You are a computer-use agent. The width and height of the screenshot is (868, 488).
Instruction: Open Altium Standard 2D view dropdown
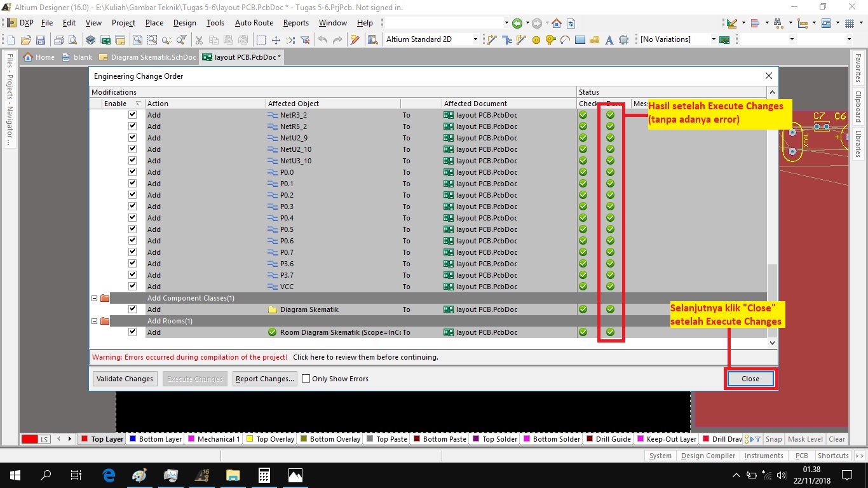tap(475, 39)
